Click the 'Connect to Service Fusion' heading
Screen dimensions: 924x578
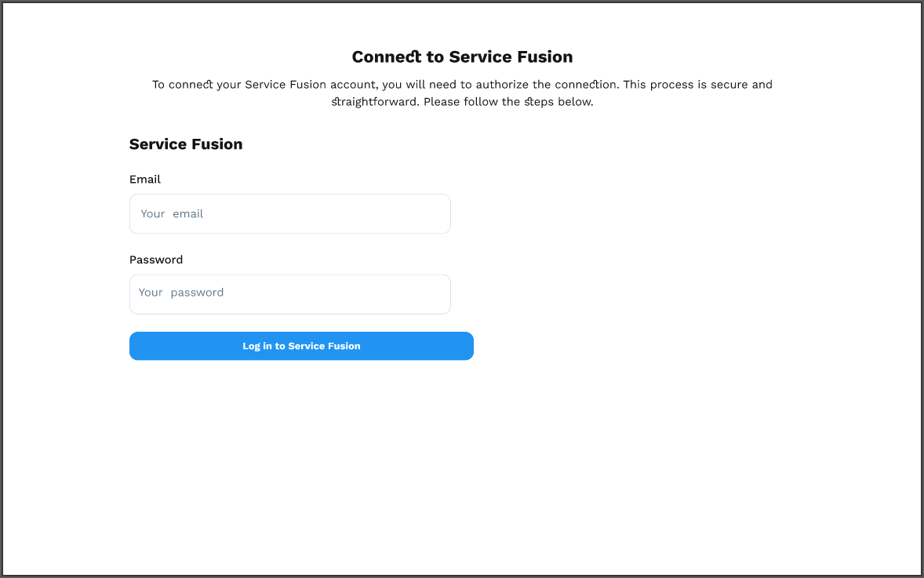(x=461, y=56)
